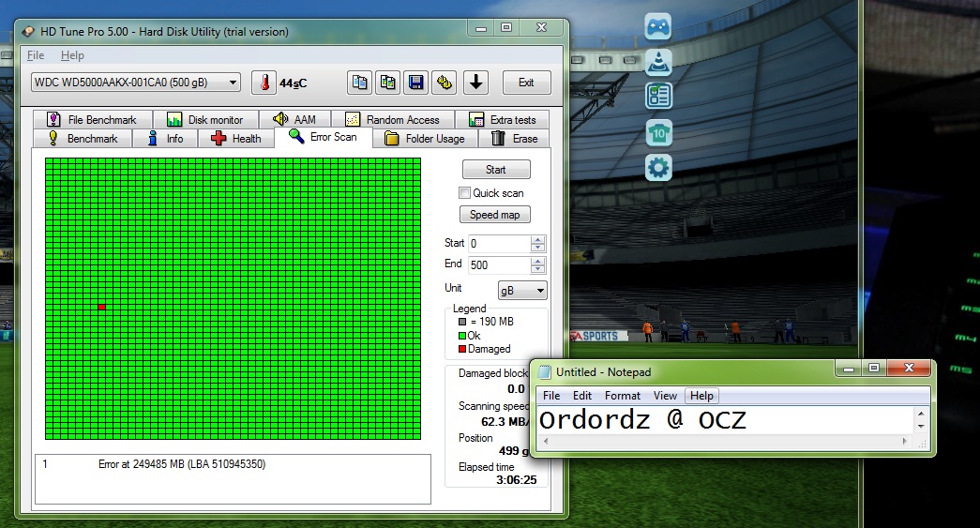Click the red Damaged legend swatch
The width and height of the screenshot is (980, 528).
click(462, 349)
